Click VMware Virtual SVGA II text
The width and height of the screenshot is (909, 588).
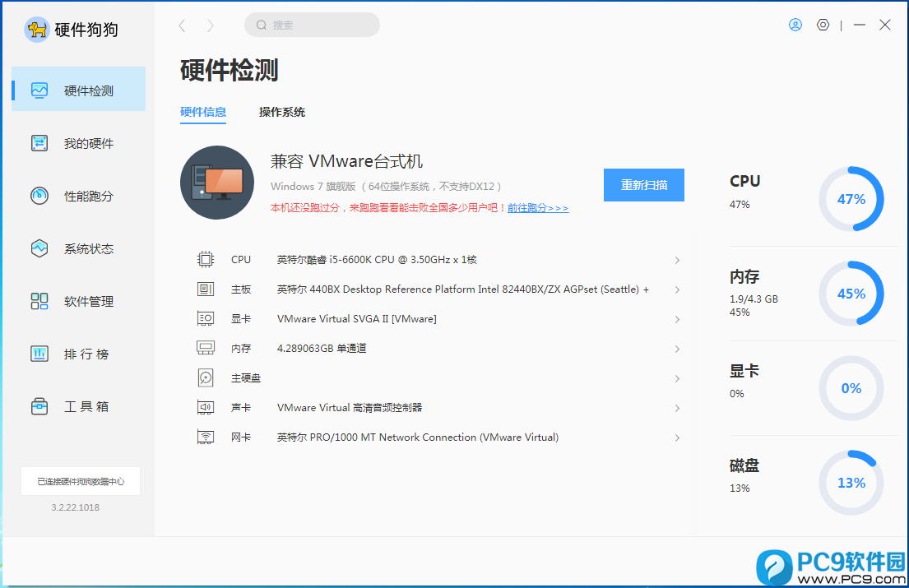(356, 318)
